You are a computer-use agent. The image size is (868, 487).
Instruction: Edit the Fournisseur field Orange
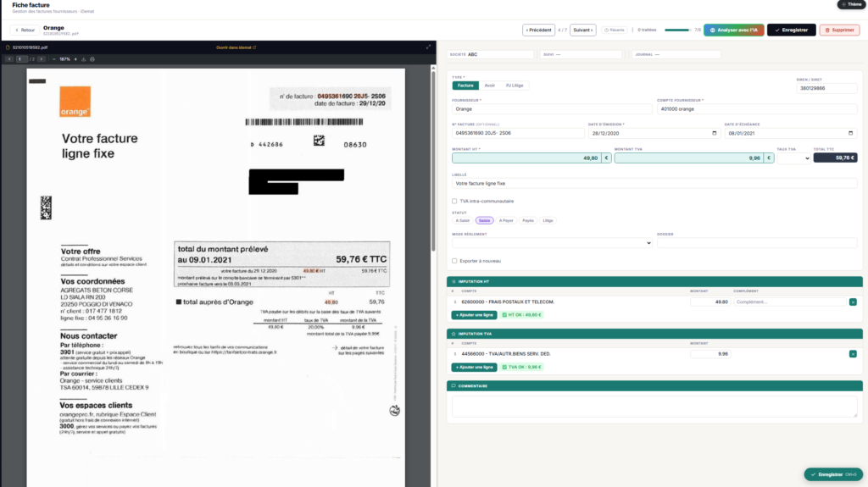click(552, 109)
